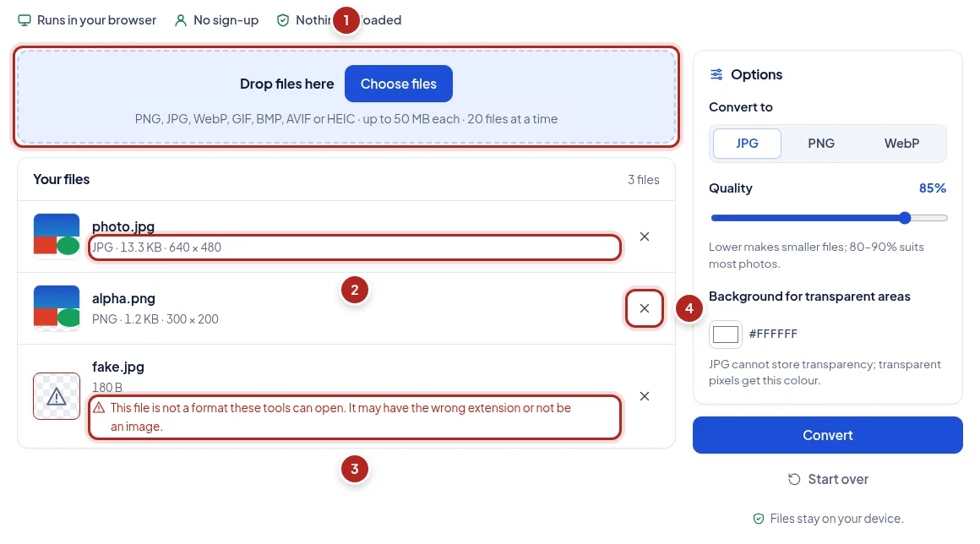Viewport: 980px width, 544px height.
Task: Remove photo.jpg with its X icon
Action: pos(645,237)
